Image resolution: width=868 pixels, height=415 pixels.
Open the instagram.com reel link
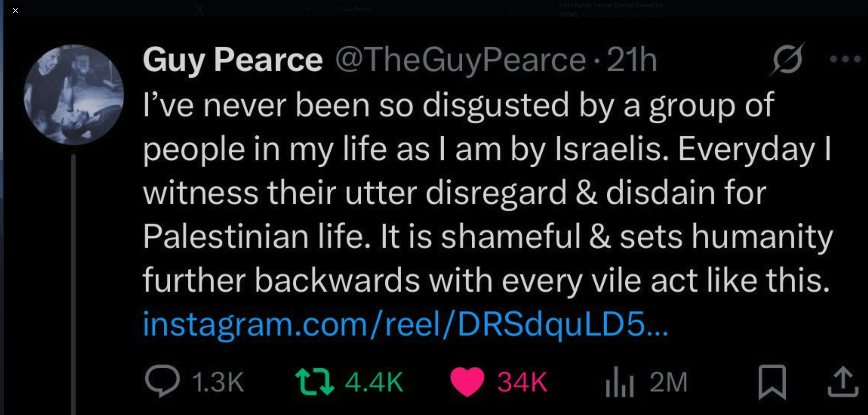(405, 324)
